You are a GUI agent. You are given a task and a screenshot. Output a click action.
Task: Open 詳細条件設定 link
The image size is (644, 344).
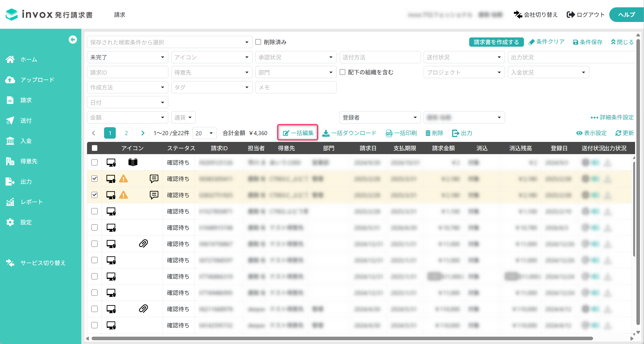click(612, 117)
